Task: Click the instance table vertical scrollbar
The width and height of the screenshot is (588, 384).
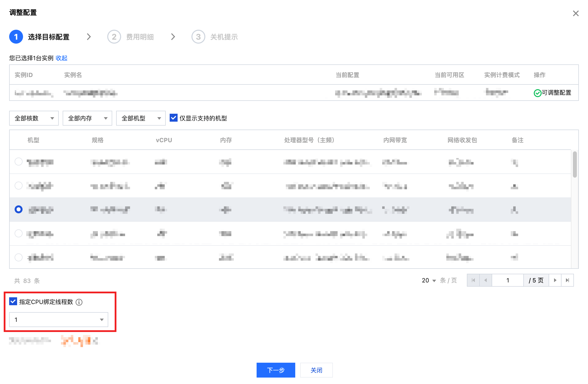Action: coord(575,165)
